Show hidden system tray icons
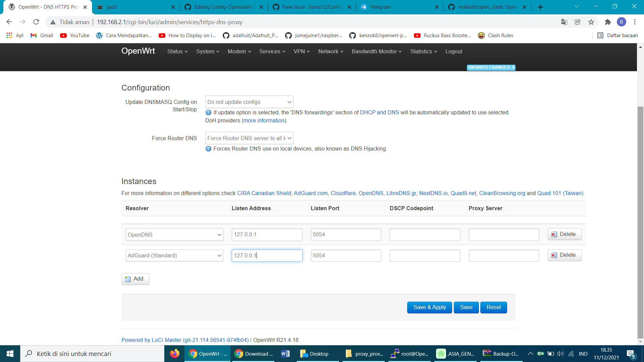644x362 pixels. [530, 354]
